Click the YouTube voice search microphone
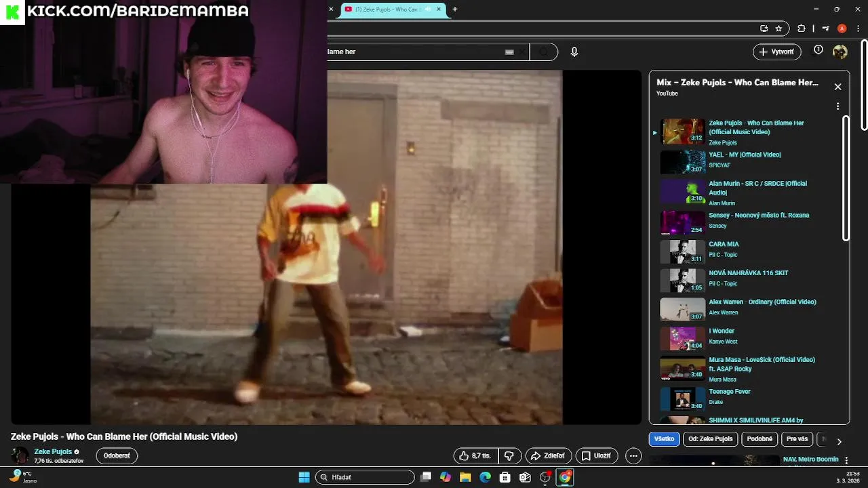868x488 pixels. point(574,52)
